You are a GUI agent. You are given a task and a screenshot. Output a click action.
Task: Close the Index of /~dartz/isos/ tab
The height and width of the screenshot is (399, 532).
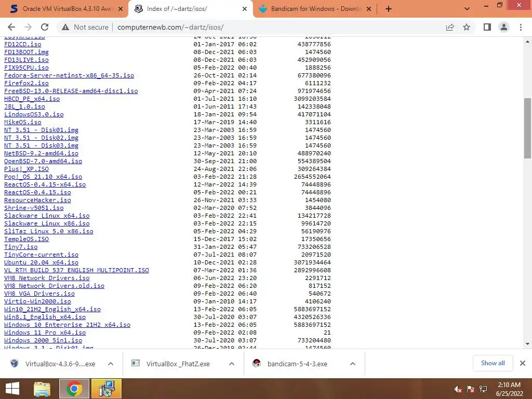coord(245,9)
